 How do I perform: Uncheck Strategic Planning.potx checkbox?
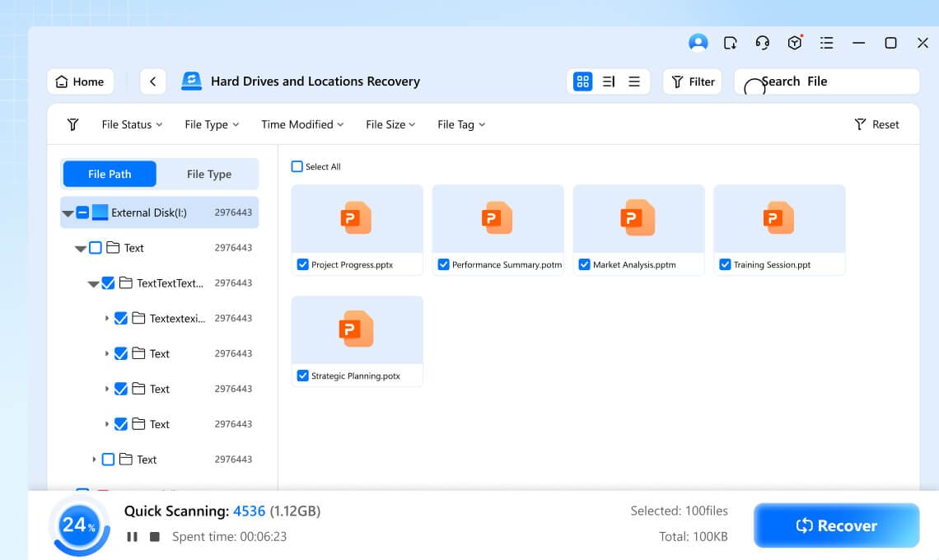(x=303, y=376)
